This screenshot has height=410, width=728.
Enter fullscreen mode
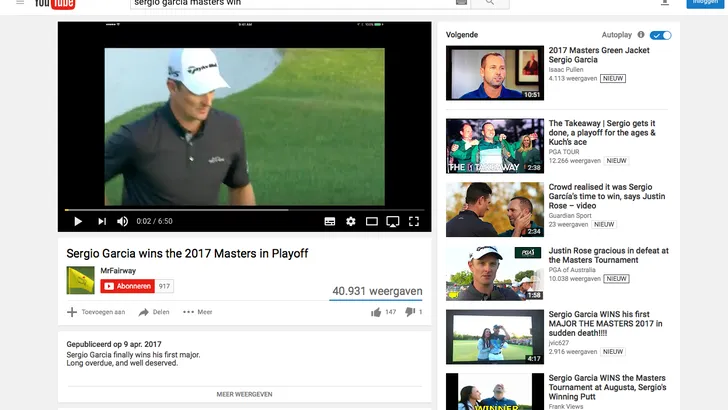click(x=414, y=221)
